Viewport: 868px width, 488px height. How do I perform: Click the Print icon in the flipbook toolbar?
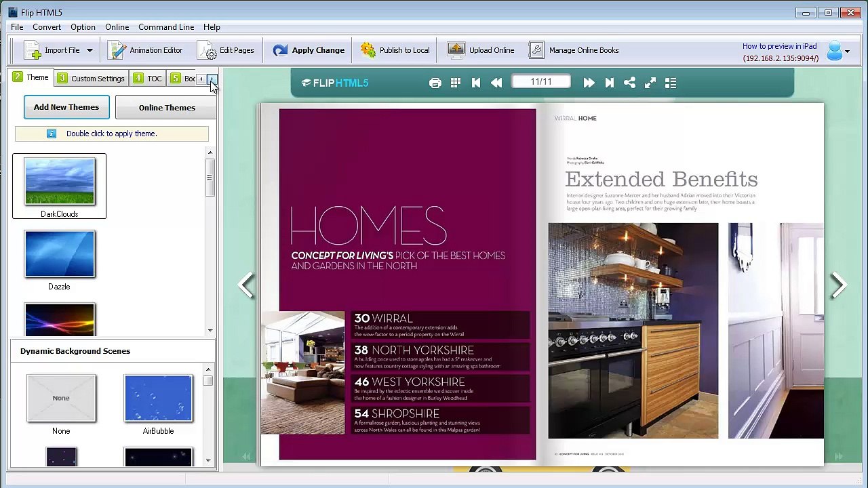[x=435, y=83]
